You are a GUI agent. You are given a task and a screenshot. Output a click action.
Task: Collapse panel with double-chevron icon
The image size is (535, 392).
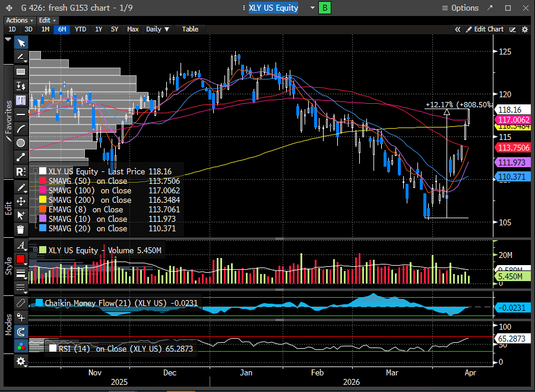(458, 30)
